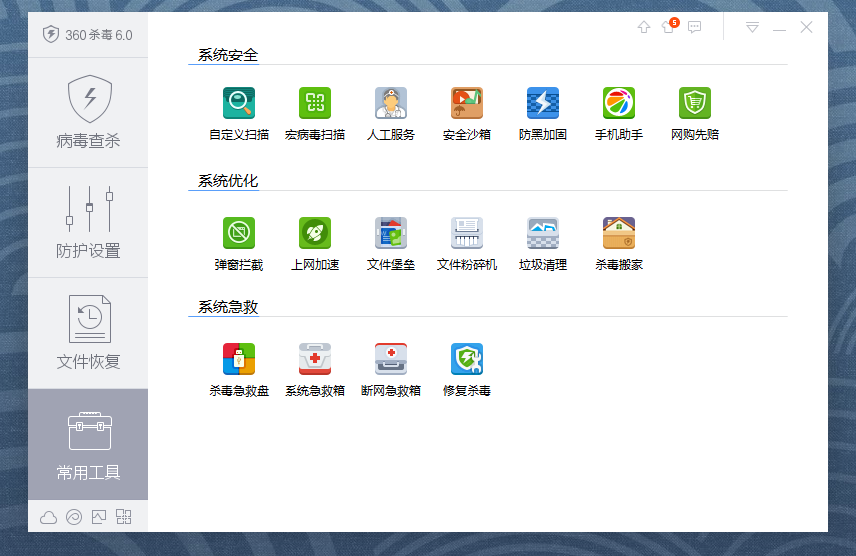Open the 杀毒急救盘 rescue disk tool
The height and width of the screenshot is (556, 856).
[x=239, y=370]
